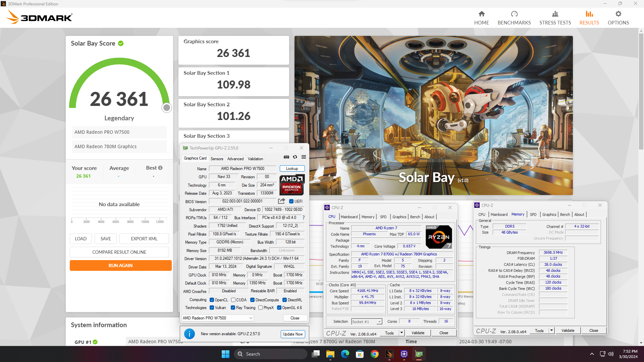Viewport: 644px width, 362px height.
Task: Open the GPU selection dropdown in GPU-Z
Action: pyautogui.click(x=218, y=318)
